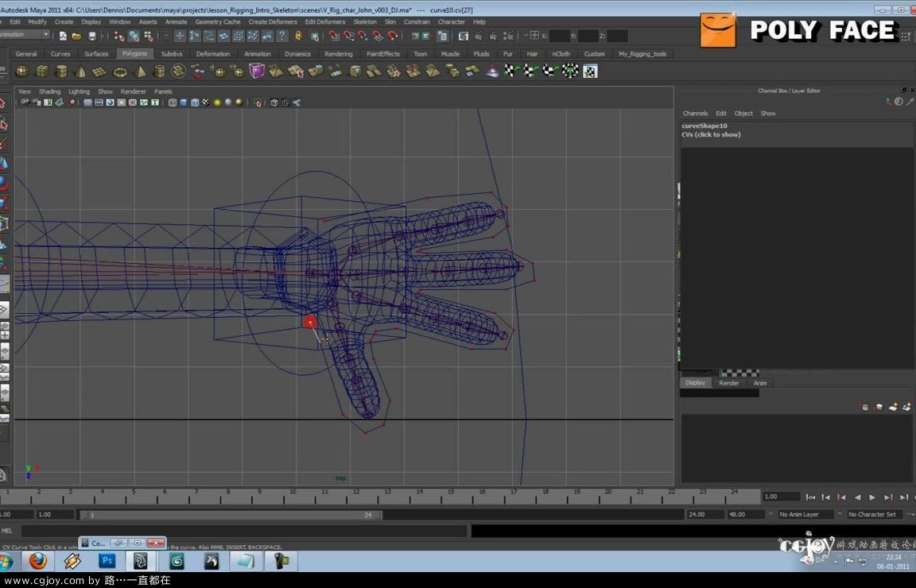Open the Skeleton menu
Screen dimensions: 916x588
pyautogui.click(x=365, y=21)
